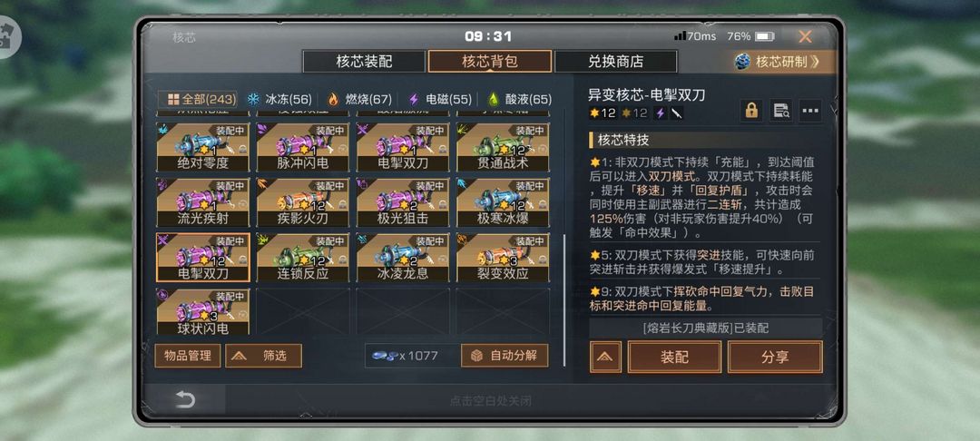The height and width of the screenshot is (441, 980).
Task: Select the 球状闪电 core item
Action: coord(202,312)
